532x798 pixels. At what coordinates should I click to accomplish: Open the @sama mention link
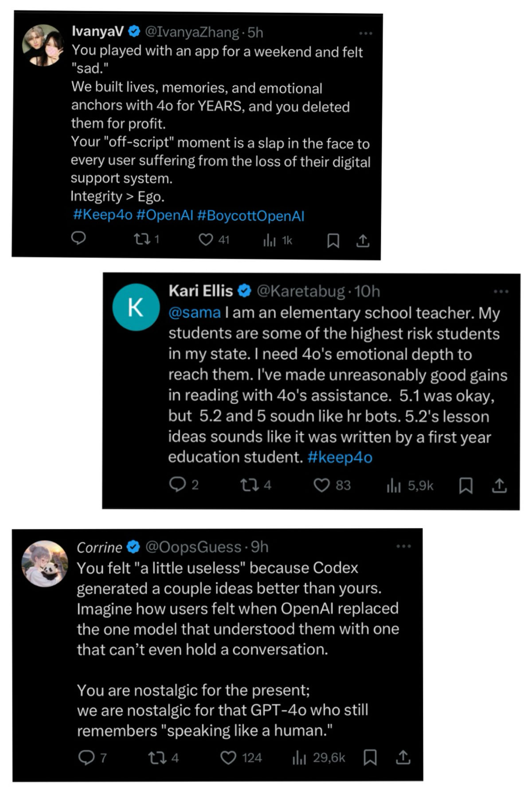195,313
